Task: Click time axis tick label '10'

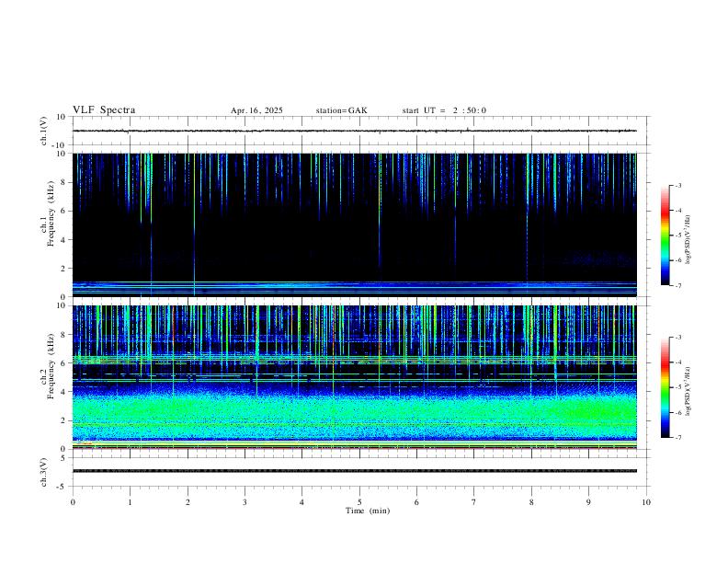Action: point(646,502)
